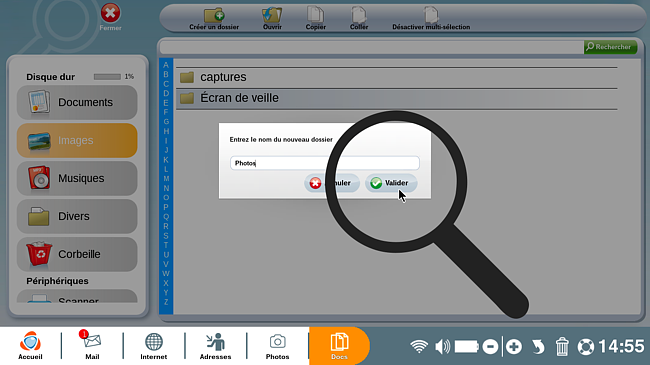This screenshot has width=650, height=365.
Task: Open Adresses contacts app
Action: click(216, 346)
